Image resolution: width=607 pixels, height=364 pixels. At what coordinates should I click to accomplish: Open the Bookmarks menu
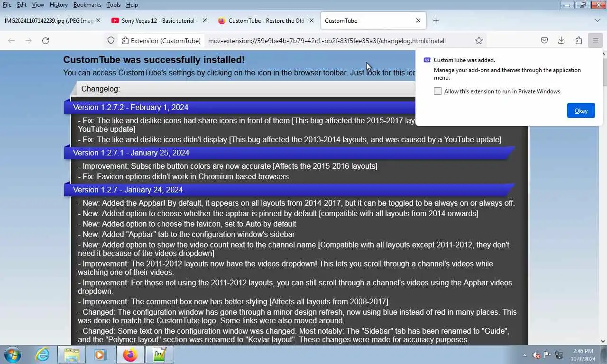coord(87,5)
